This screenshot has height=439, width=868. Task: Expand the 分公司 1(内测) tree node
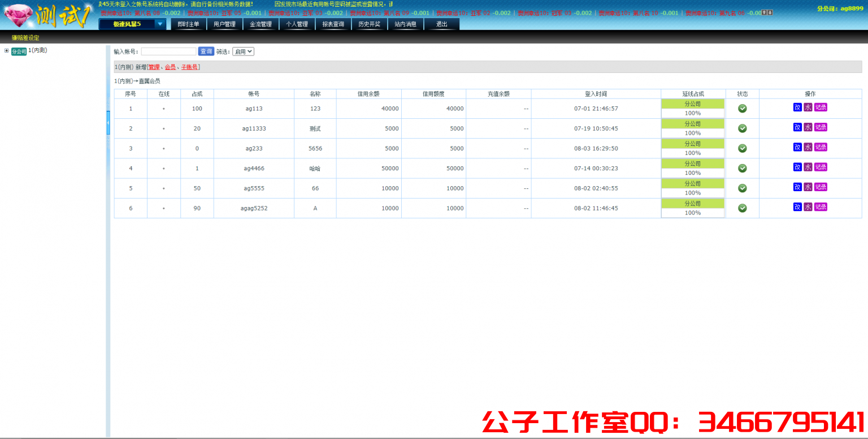point(7,50)
